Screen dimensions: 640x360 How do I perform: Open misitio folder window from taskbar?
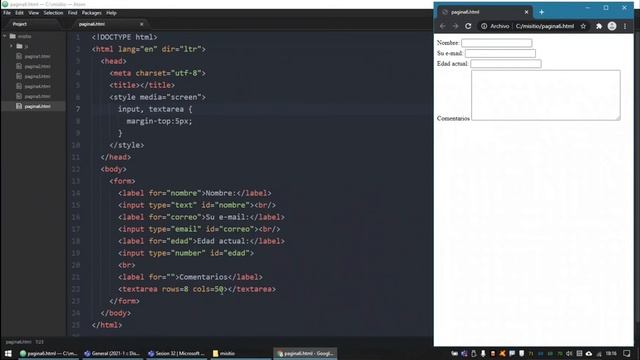[x=240, y=353]
